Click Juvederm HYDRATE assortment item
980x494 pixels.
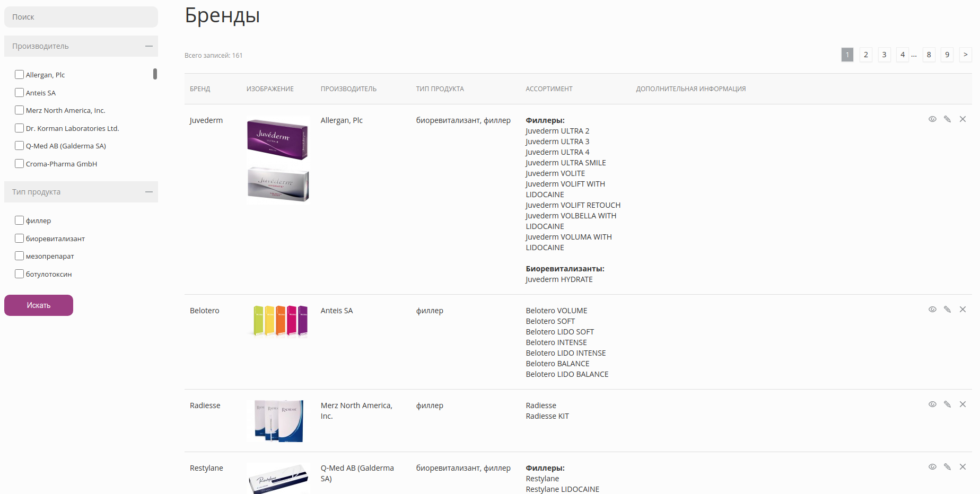[559, 279]
